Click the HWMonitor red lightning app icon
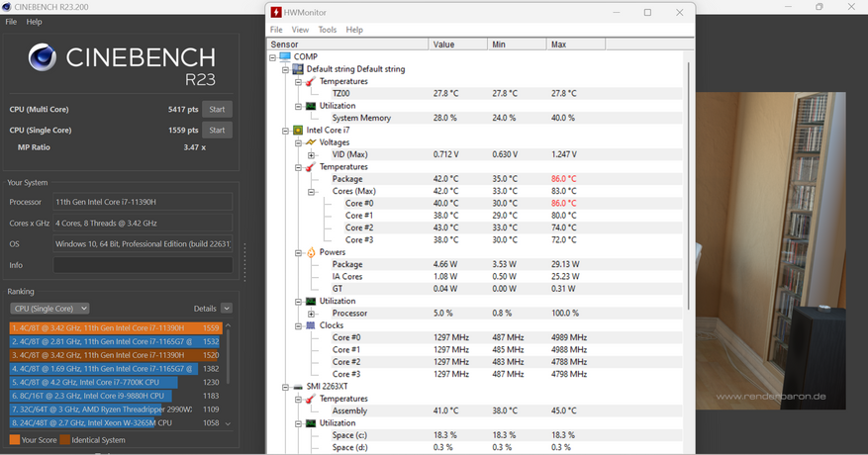 pyautogui.click(x=276, y=12)
